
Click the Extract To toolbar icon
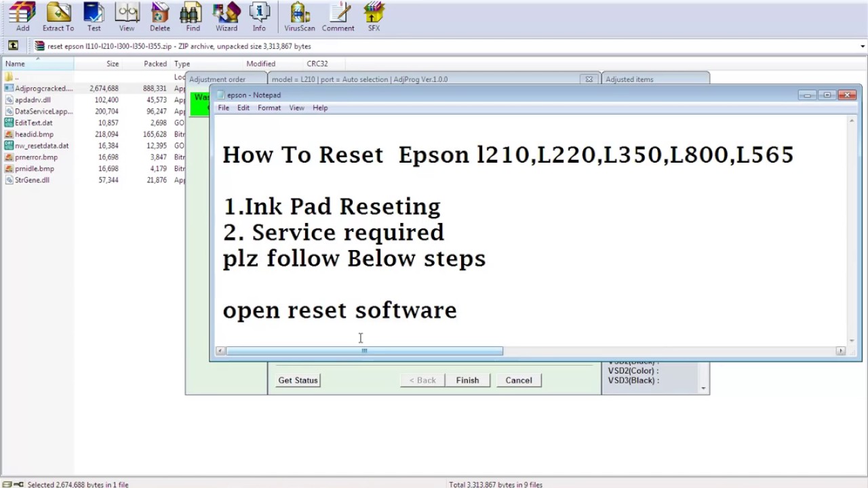pos(58,16)
